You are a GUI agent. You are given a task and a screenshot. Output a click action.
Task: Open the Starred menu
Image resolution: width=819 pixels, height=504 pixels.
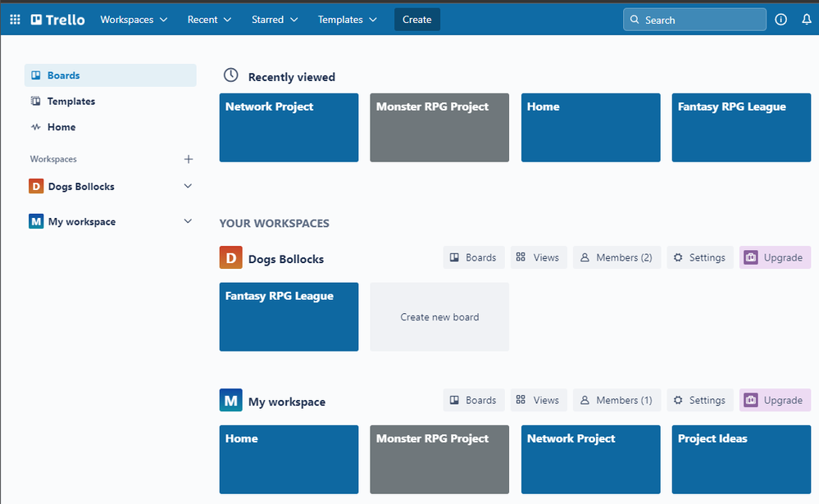pyautogui.click(x=274, y=20)
